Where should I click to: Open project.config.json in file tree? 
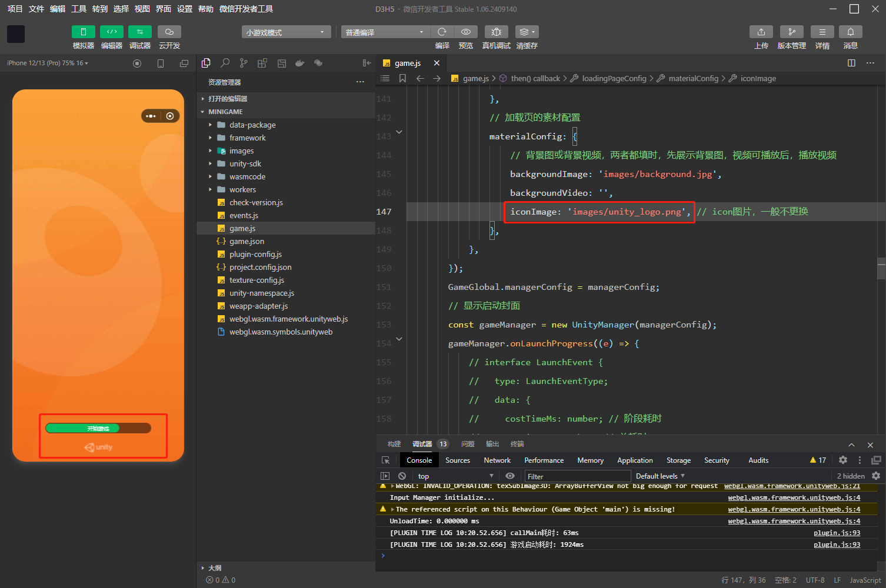pyautogui.click(x=260, y=268)
